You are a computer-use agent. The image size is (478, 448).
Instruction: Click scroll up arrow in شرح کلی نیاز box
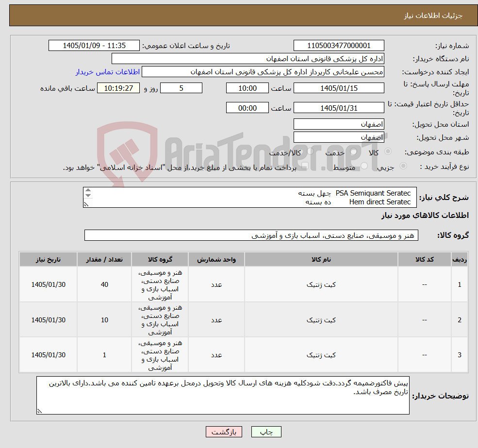click(88, 190)
